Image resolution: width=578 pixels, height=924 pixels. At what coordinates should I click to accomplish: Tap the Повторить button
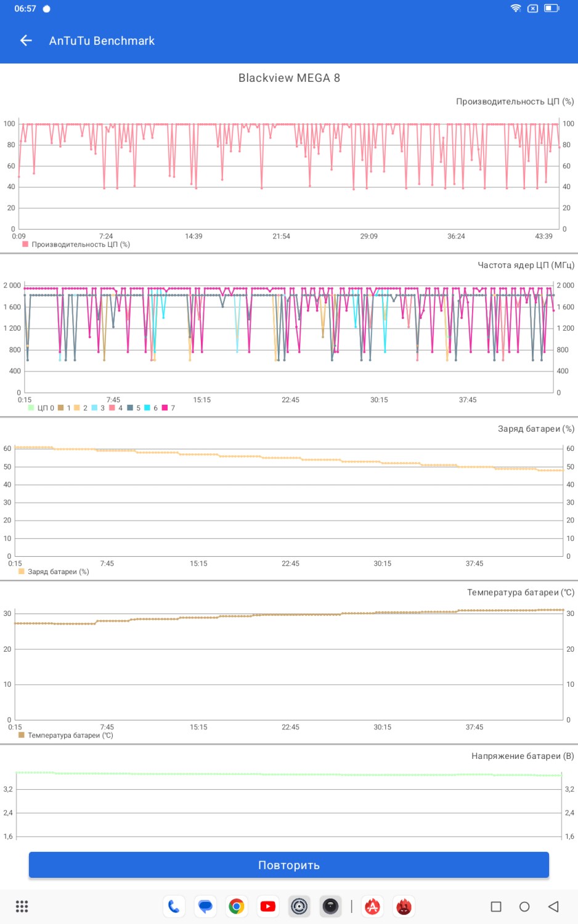click(x=289, y=865)
